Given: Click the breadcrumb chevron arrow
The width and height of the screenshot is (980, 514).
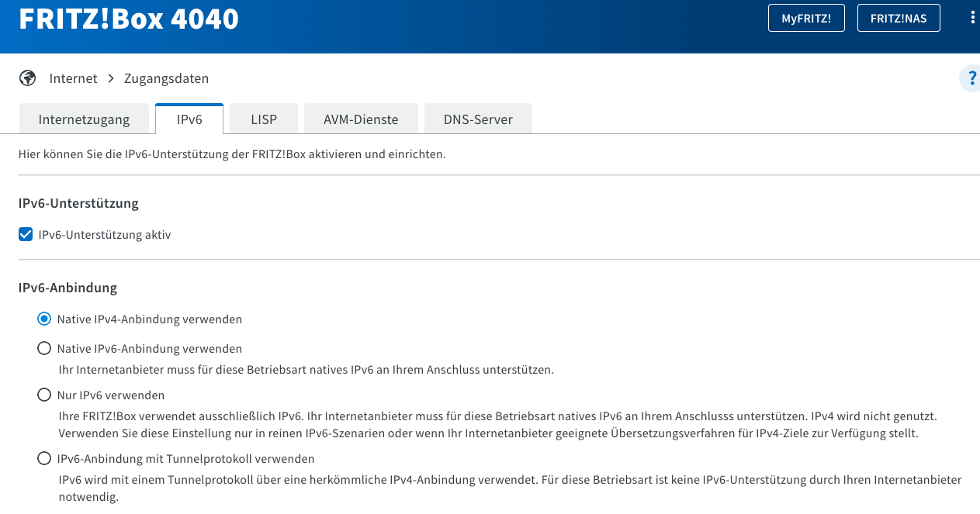Looking at the screenshot, I should tap(111, 78).
